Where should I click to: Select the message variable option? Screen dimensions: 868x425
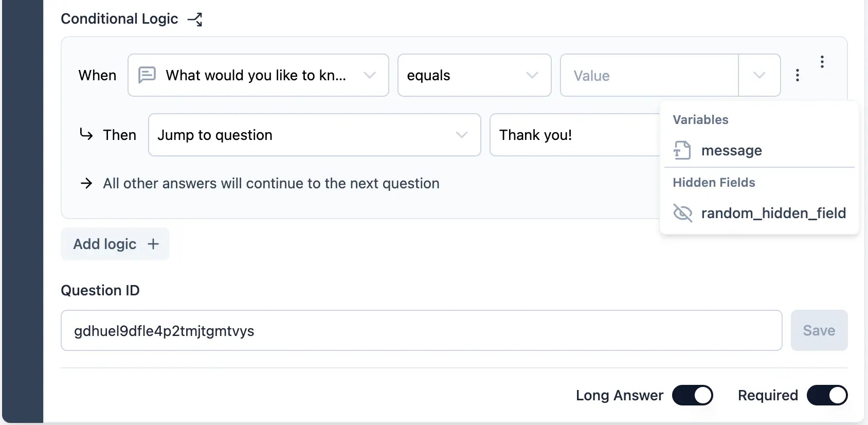pos(759,150)
